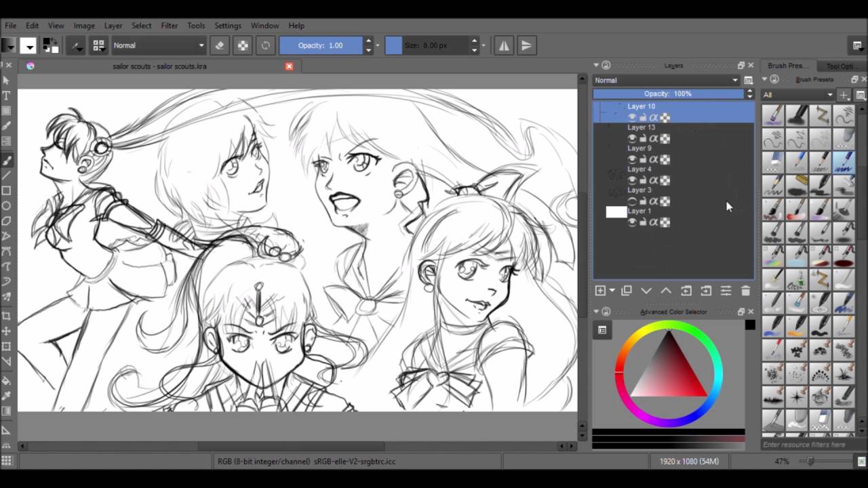The width and height of the screenshot is (868, 488).
Task: Click the Add Layer plus icon
Action: 600,291
